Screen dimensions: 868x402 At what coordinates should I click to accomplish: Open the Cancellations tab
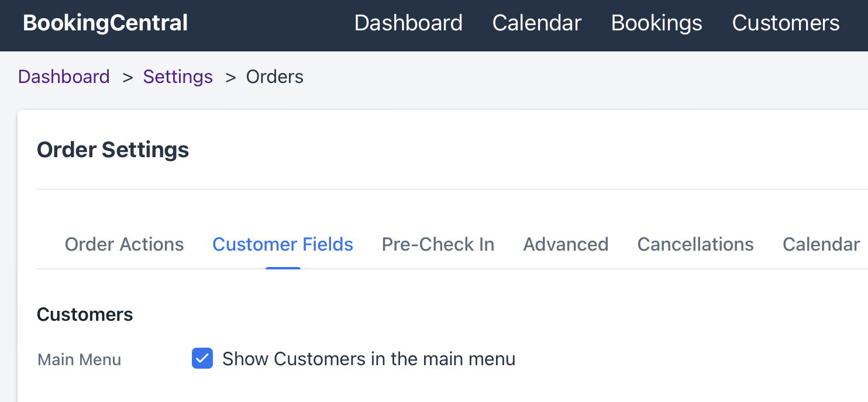pos(695,244)
